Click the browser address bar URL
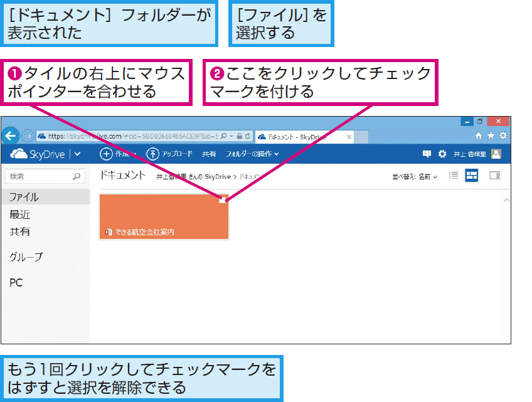The image size is (532, 402). [x=133, y=136]
